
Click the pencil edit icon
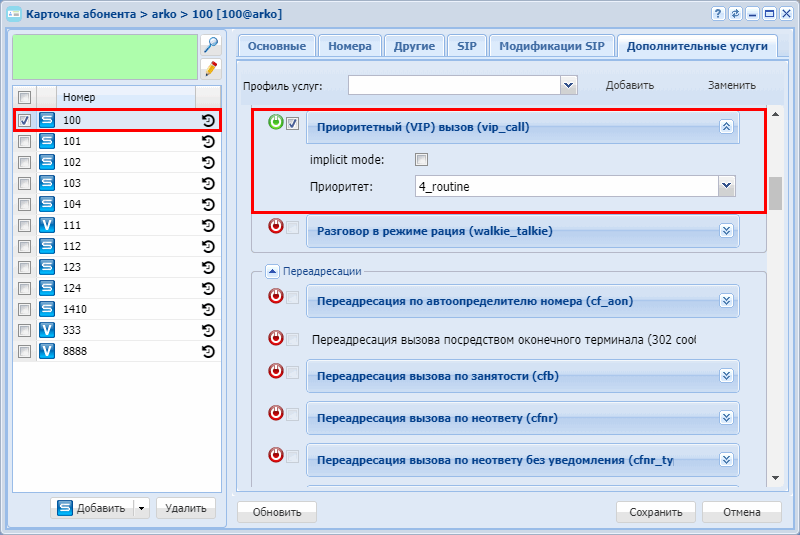(x=210, y=68)
